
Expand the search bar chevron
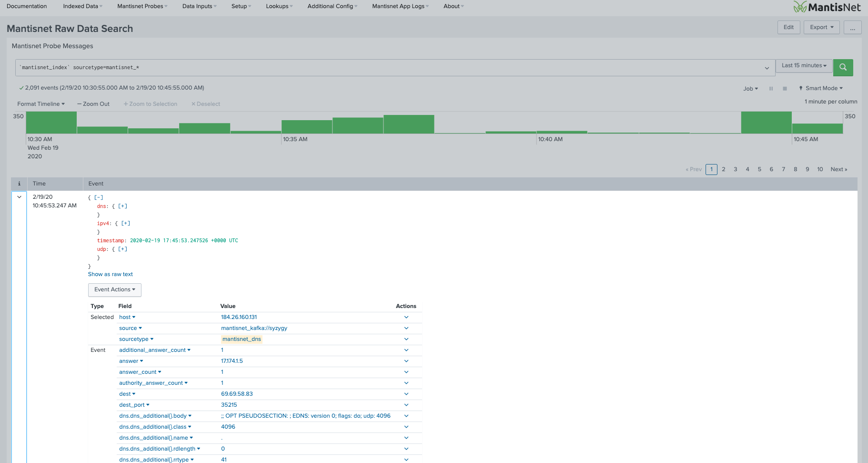tap(767, 68)
